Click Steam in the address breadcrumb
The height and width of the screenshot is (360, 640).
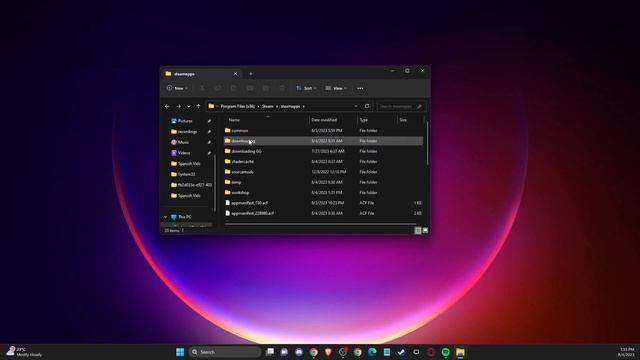[268, 106]
